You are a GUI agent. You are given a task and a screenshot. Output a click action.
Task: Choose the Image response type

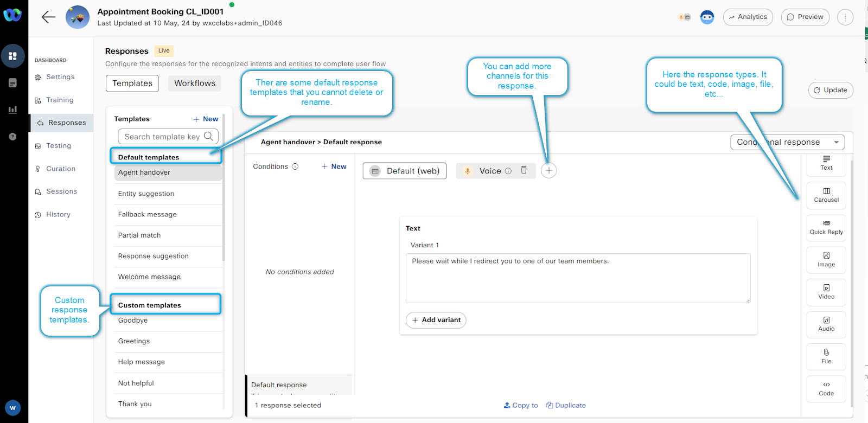tap(826, 260)
